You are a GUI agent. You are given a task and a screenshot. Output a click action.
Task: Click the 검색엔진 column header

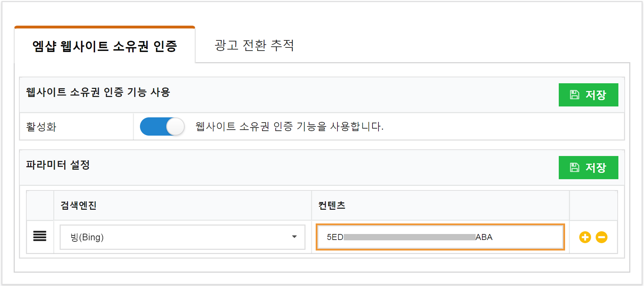click(79, 206)
